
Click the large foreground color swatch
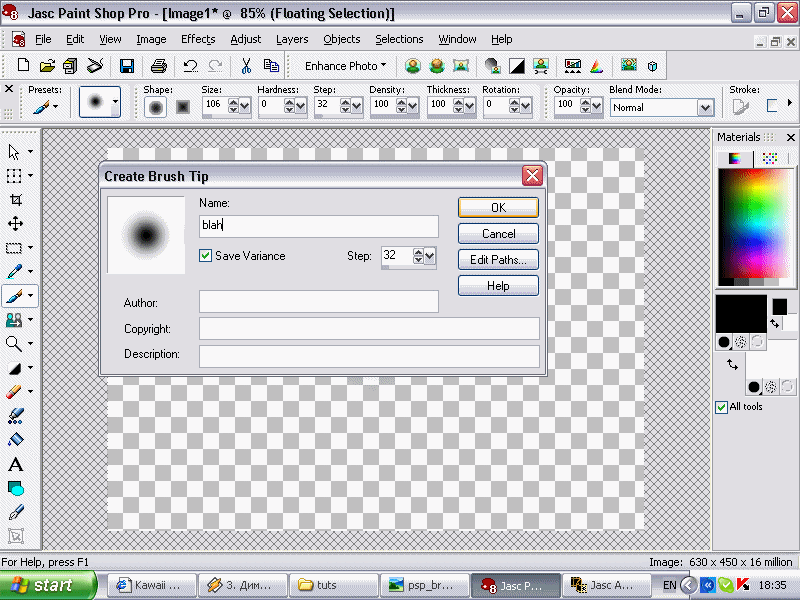click(741, 313)
